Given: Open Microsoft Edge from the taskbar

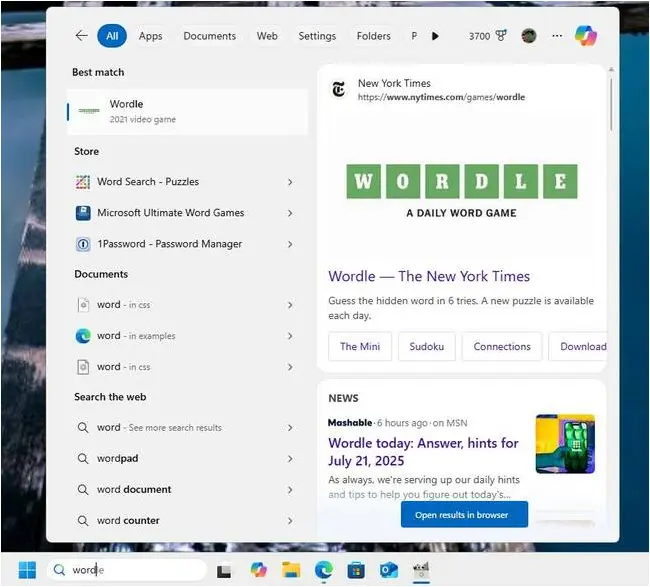Looking at the screenshot, I should click(323, 570).
